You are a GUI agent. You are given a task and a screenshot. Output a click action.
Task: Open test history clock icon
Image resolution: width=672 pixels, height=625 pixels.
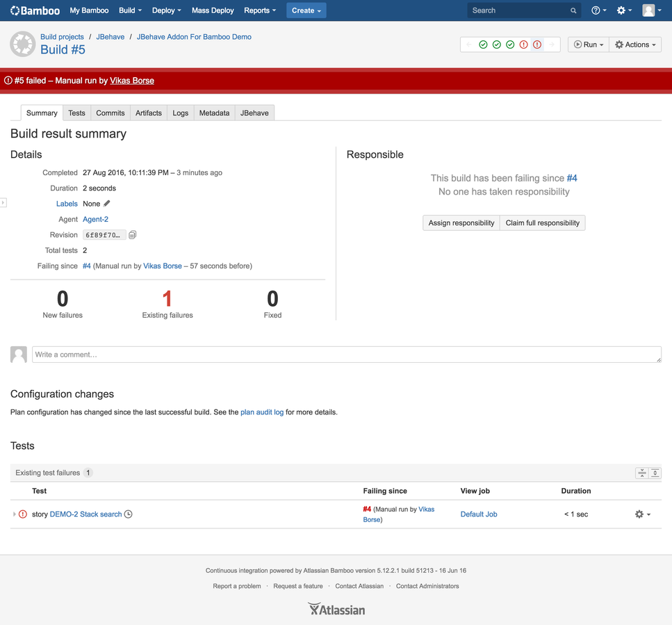click(128, 514)
